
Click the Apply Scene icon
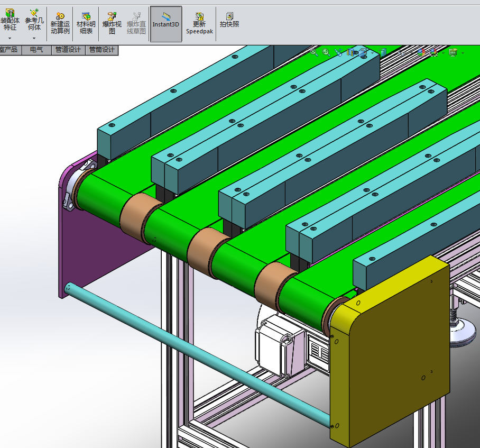(x=434, y=52)
